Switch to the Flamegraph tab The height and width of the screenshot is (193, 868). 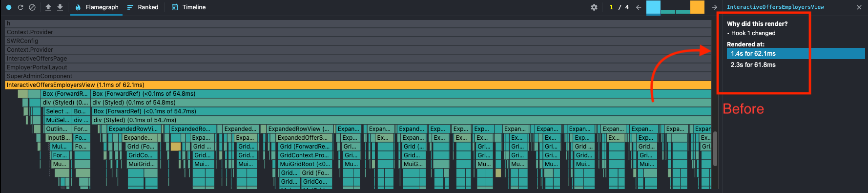coord(97,7)
